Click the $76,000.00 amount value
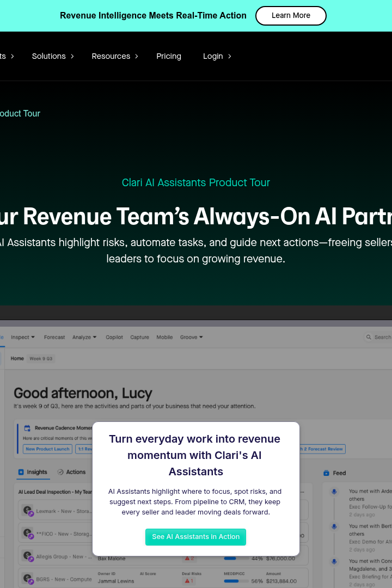This screenshot has height=588, width=392. click(280, 559)
